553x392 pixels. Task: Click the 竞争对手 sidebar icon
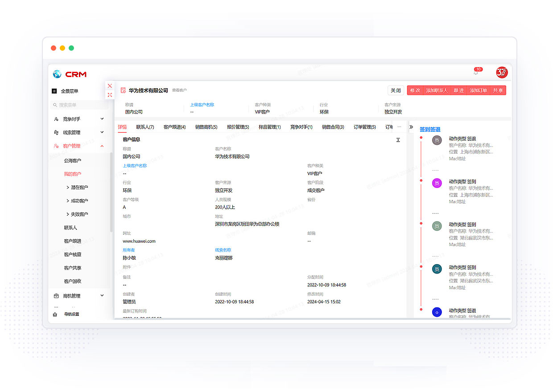coord(56,119)
